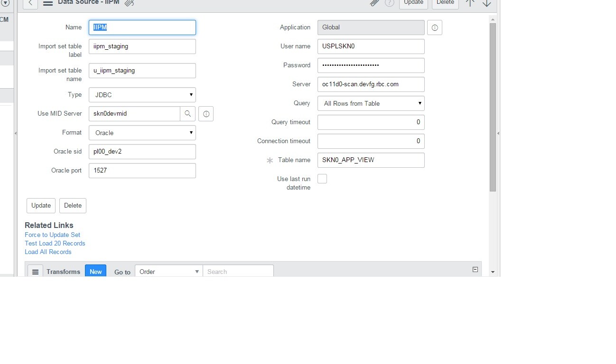Click the Delete button below the form

(73, 206)
